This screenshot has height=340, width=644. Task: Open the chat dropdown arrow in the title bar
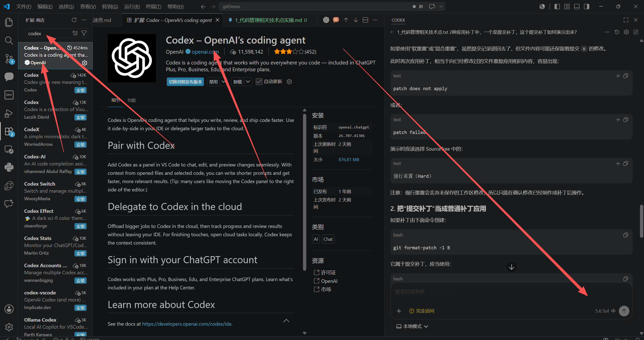[x=441, y=7]
